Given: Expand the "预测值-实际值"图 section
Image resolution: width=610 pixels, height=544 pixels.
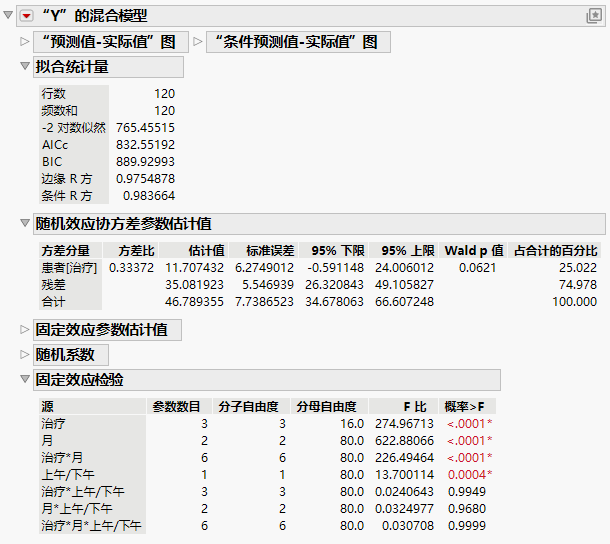Looking at the screenshot, I should [x=25, y=41].
